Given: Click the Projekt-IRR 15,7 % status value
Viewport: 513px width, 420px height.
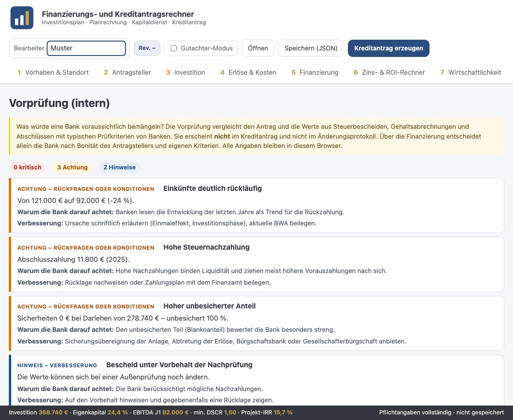Looking at the screenshot, I should click(x=267, y=413).
